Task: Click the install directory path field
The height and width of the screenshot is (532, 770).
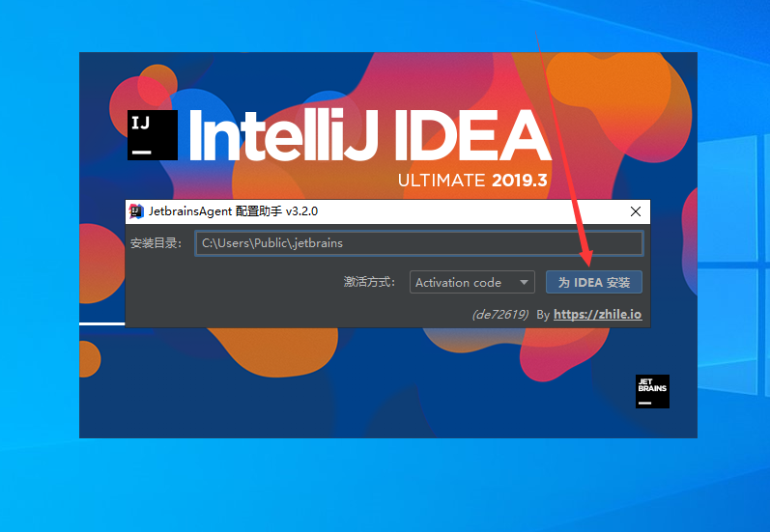Action: (x=419, y=243)
